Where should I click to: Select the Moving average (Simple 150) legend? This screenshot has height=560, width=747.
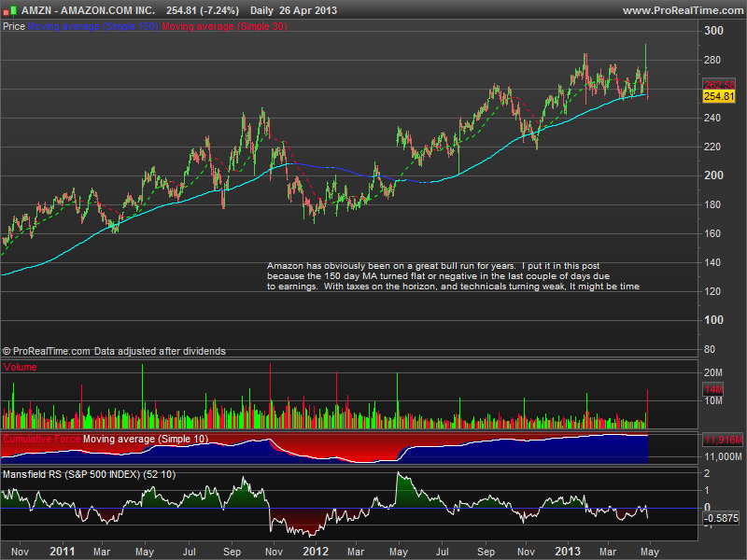(x=92, y=27)
